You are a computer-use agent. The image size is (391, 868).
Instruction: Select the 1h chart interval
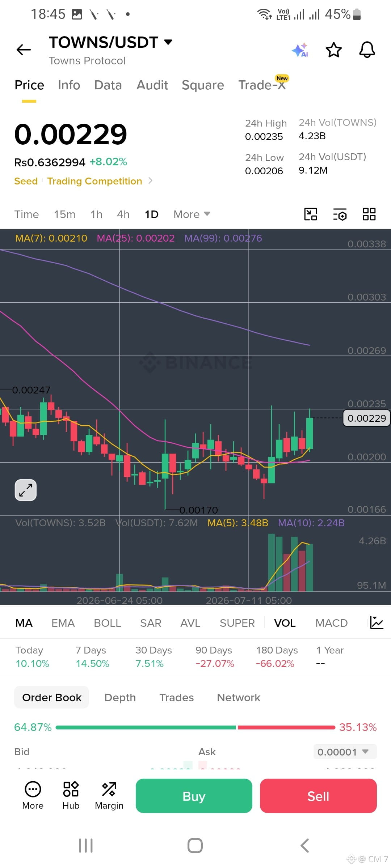pos(96,214)
